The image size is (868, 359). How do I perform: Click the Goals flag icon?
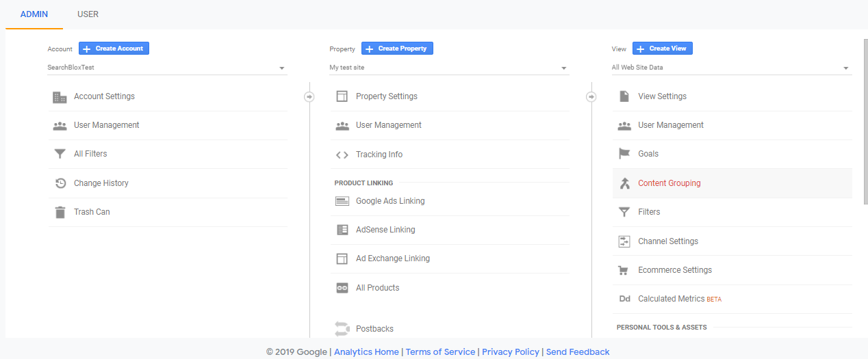click(624, 154)
